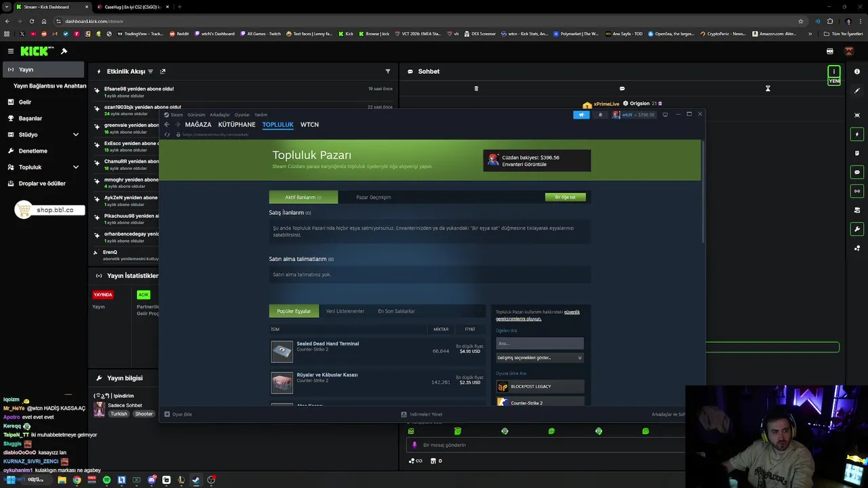Click Oyun Ekle in Steam footer
This screenshot has width=868, height=488.
[x=178, y=414]
